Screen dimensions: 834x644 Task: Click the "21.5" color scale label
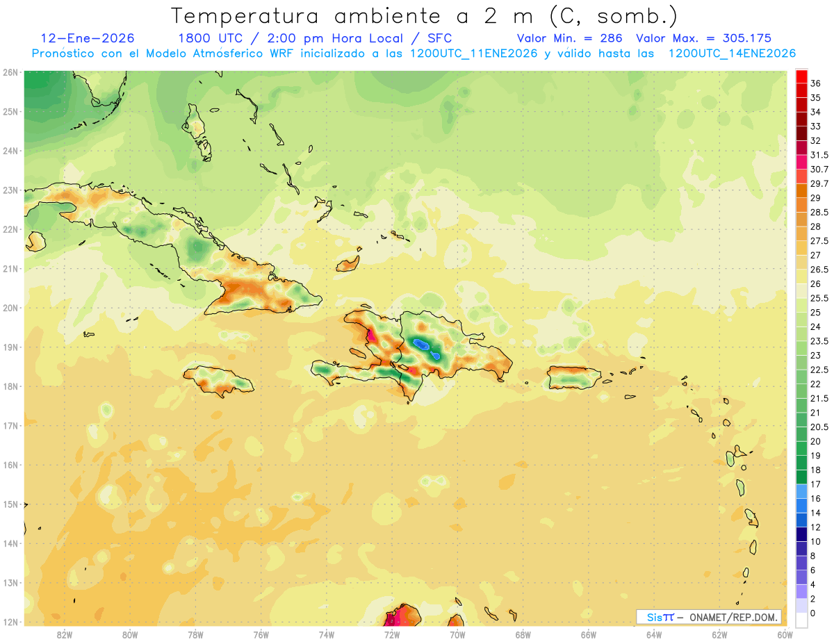pos(819,399)
